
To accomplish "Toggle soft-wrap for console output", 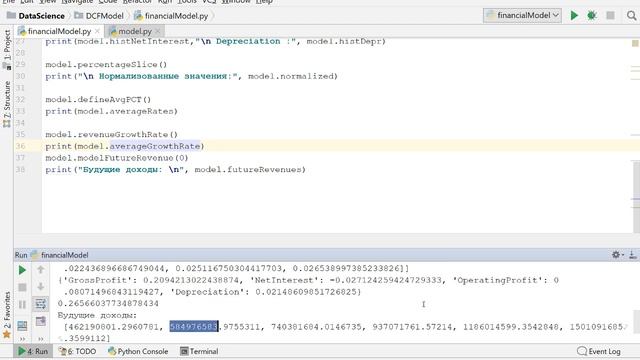I will pyautogui.click(x=40, y=304).
